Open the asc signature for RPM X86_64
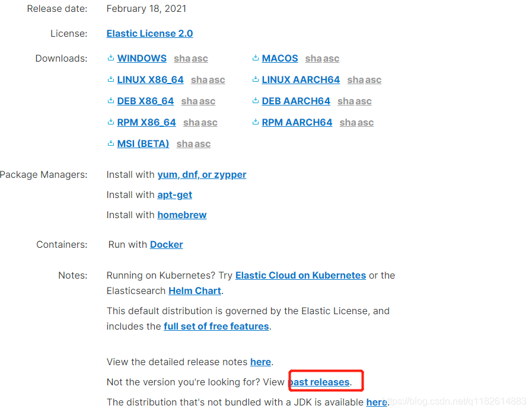Image resolution: width=532 pixels, height=412 pixels. point(209,123)
